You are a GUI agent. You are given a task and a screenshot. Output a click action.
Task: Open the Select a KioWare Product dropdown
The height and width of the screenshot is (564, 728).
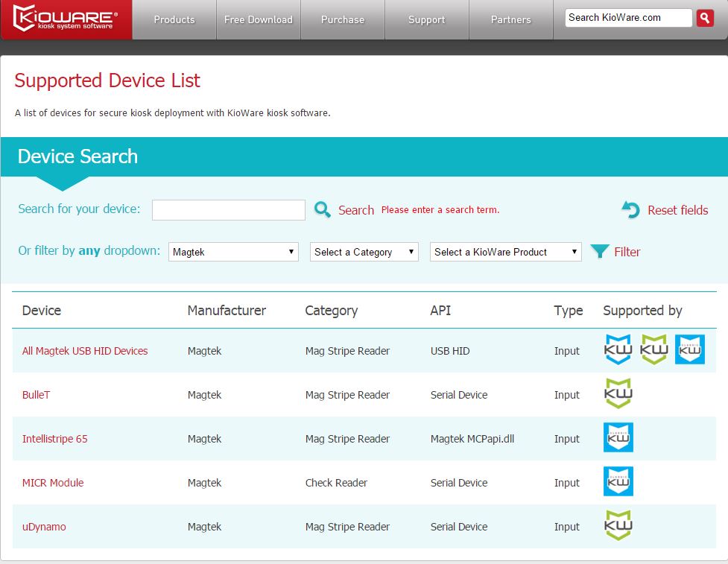pyautogui.click(x=506, y=252)
